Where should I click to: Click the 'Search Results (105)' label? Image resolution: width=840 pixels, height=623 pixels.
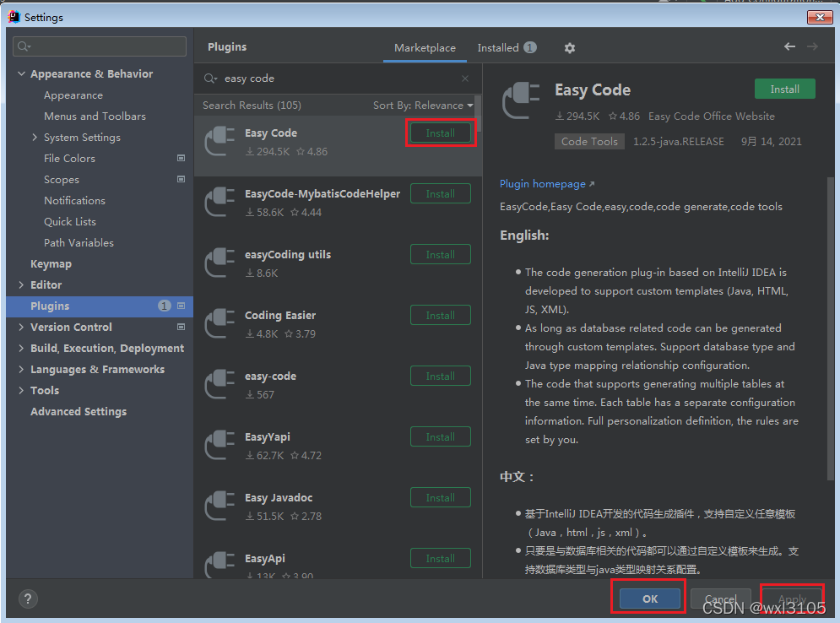[x=252, y=106]
